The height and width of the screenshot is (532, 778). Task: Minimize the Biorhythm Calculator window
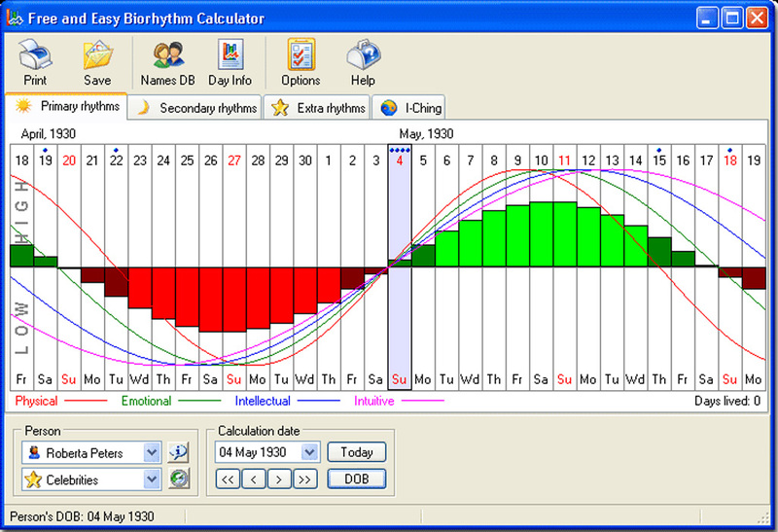pyautogui.click(x=707, y=18)
